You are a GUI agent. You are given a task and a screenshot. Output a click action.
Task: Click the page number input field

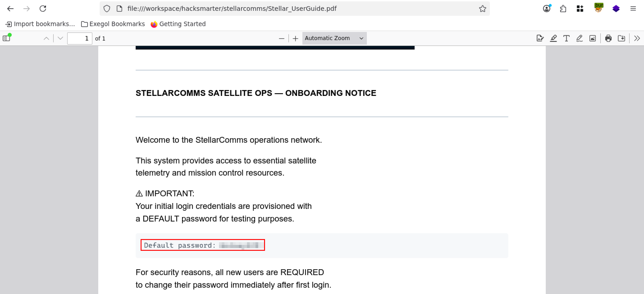coord(80,38)
